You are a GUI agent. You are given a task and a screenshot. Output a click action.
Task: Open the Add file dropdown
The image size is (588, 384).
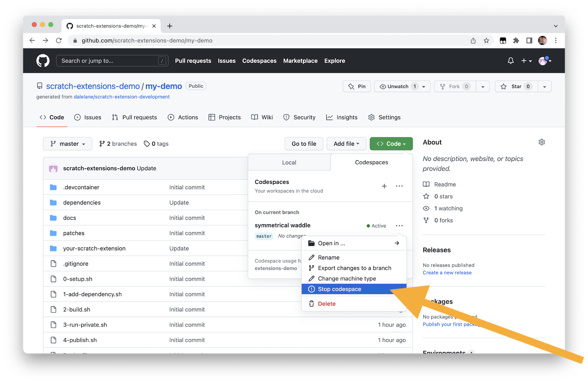(x=346, y=144)
